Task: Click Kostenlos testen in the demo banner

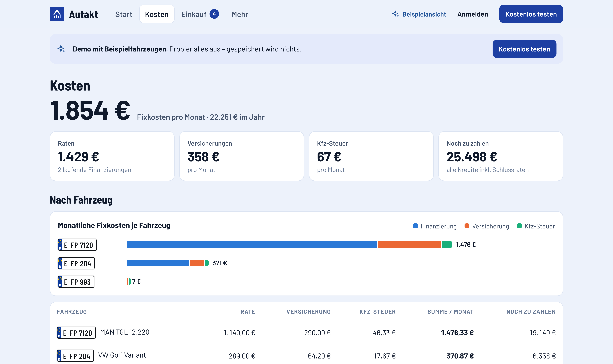Action: tap(524, 49)
